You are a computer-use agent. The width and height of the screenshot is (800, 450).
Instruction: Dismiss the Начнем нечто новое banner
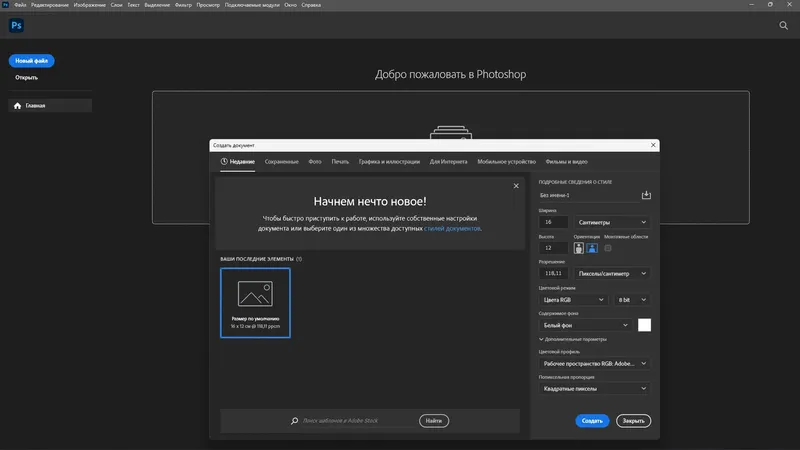[x=516, y=186]
